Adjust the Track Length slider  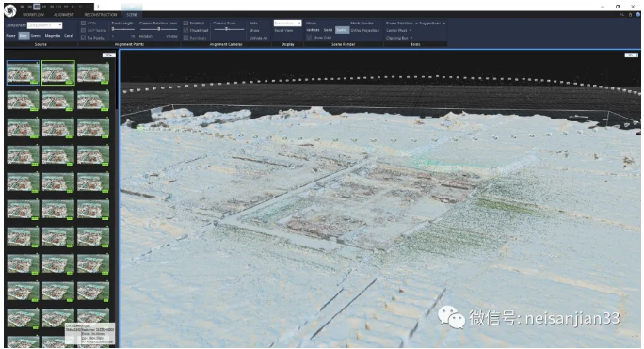(x=123, y=29)
